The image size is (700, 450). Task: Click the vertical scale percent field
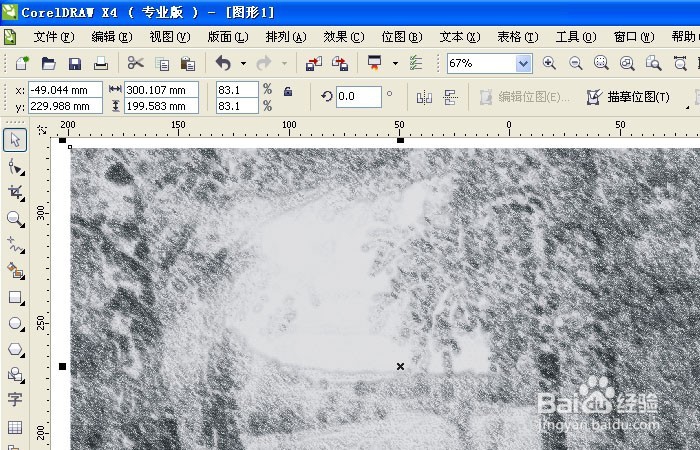click(x=237, y=106)
